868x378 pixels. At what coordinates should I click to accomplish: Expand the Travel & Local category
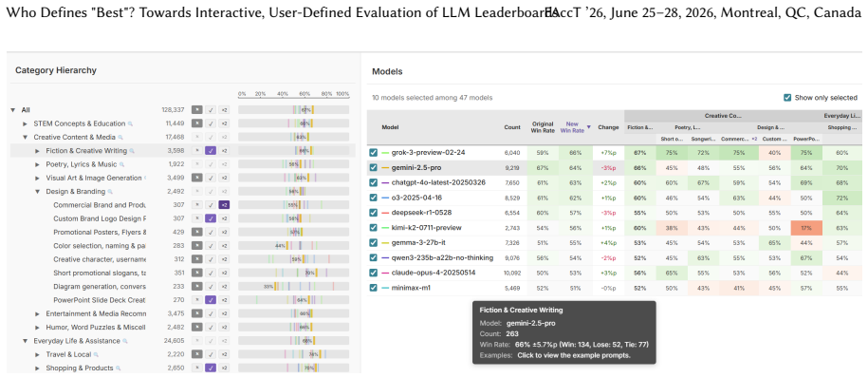(38, 354)
